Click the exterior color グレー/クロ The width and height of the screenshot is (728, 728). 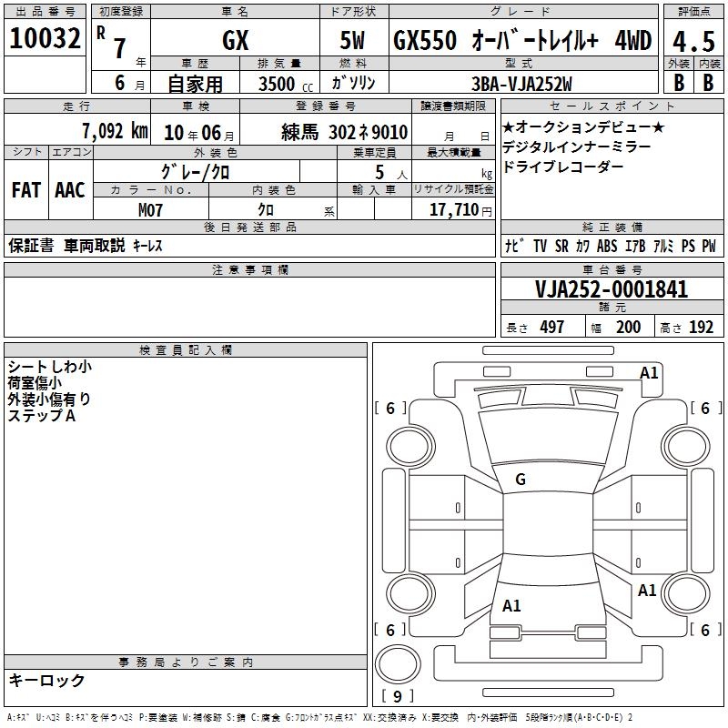click(196, 172)
